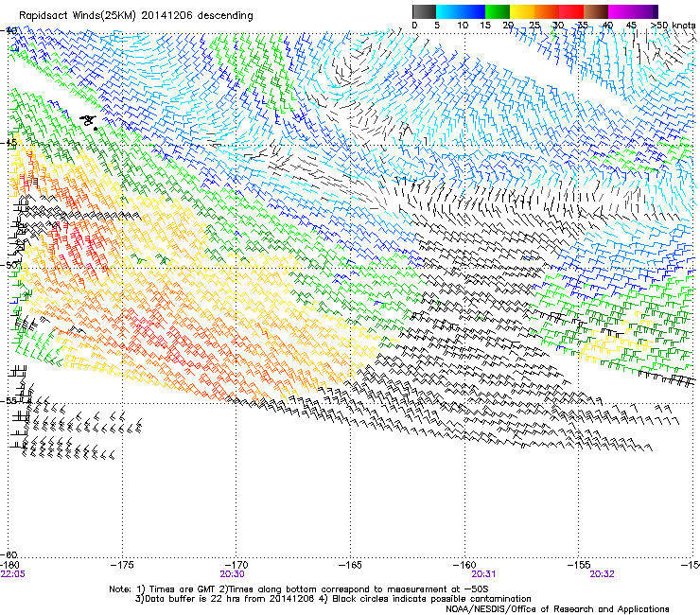Click the -155 longitude axis label

[x=578, y=565]
